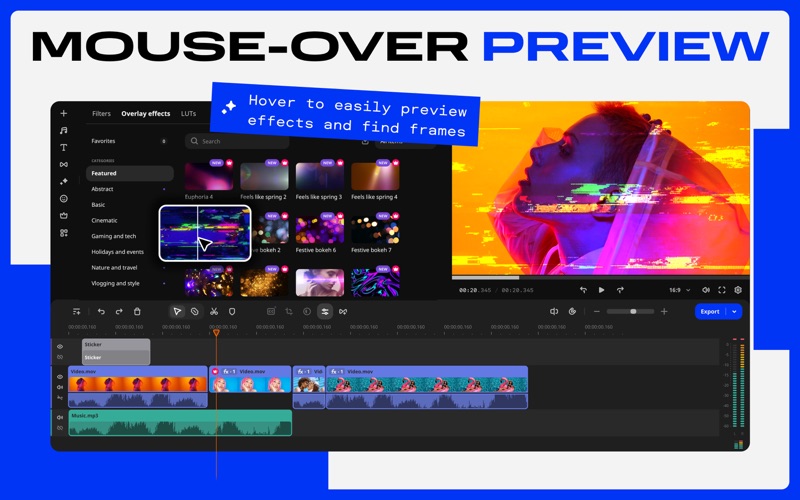This screenshot has height=500, width=800.
Task: Toggle the waveform icon on video track
Action: (60, 397)
